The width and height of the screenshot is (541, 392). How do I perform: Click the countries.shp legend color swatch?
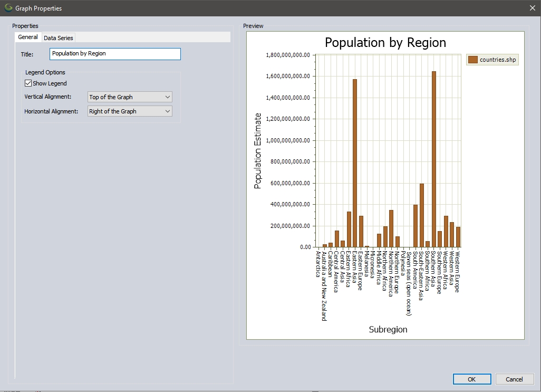point(473,60)
